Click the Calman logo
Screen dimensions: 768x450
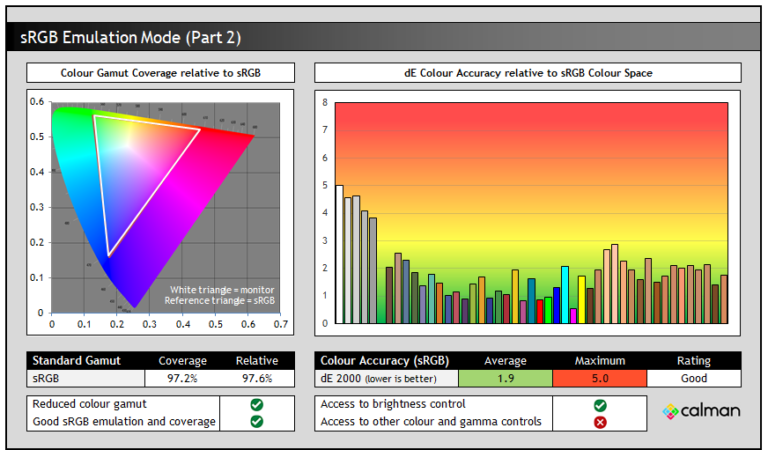702,411
